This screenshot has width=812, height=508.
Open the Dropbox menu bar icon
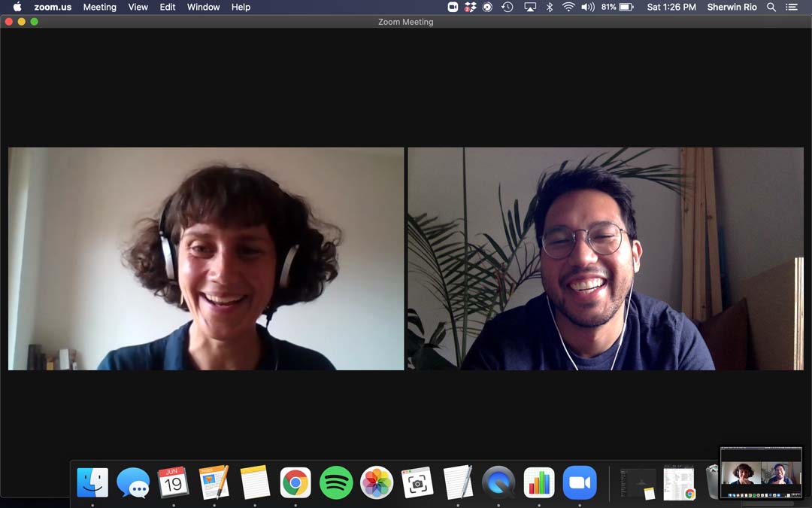click(x=470, y=7)
